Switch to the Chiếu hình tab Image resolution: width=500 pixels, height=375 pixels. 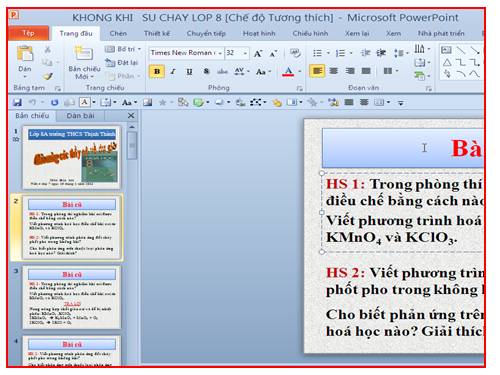click(x=310, y=33)
